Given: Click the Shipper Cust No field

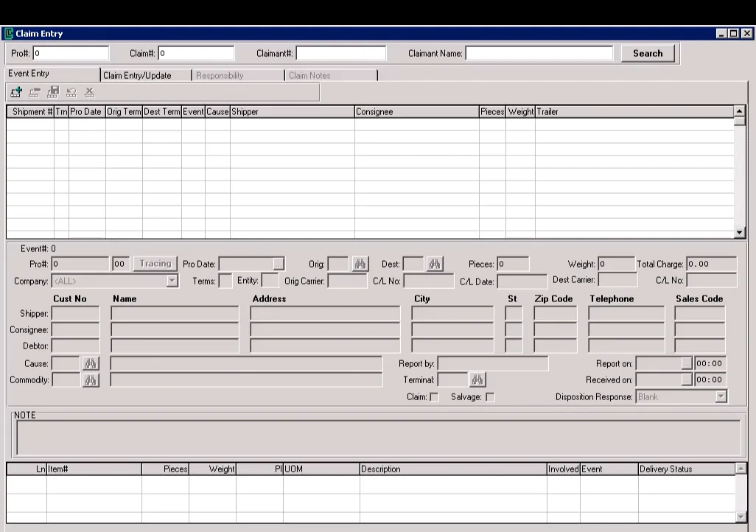Looking at the screenshot, I should click(x=75, y=313).
